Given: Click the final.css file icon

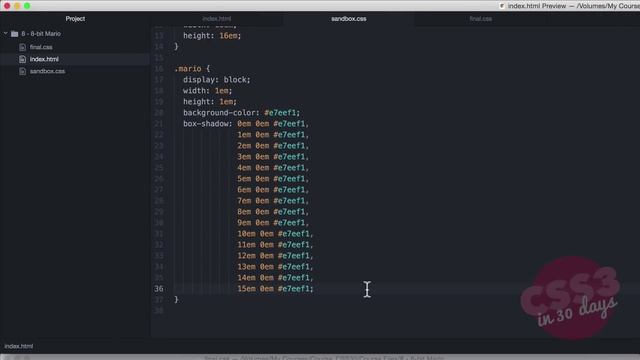Looking at the screenshot, I should tap(22, 47).
